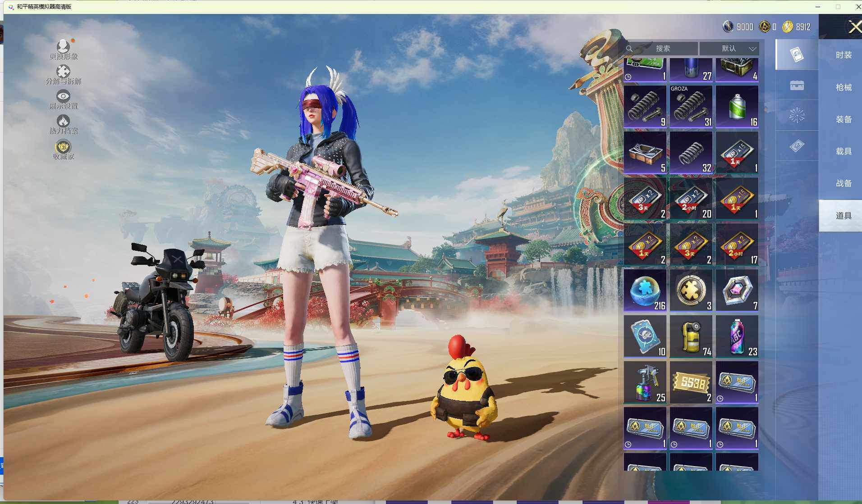Select the ticket sub-category icon
The height and width of the screenshot is (504, 862).
click(x=797, y=146)
